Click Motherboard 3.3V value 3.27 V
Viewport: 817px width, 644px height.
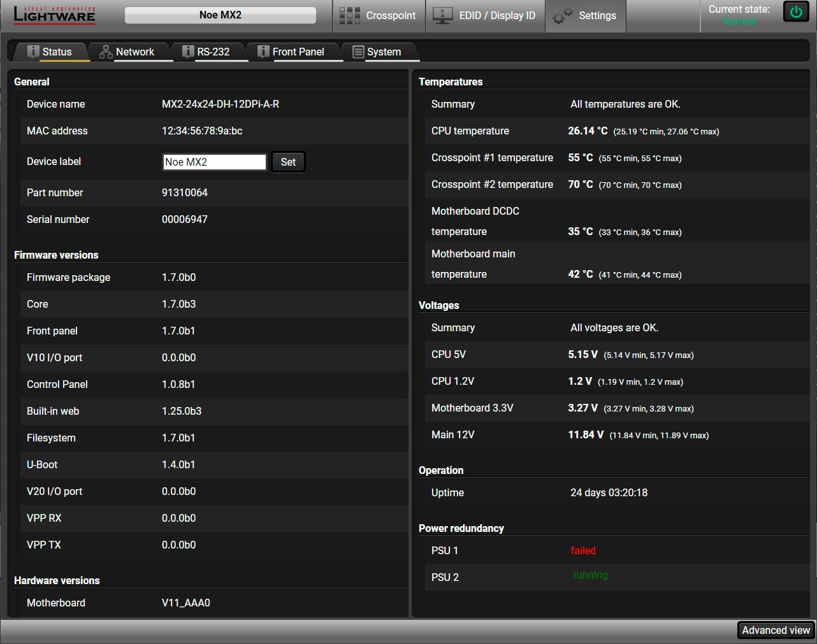(x=583, y=408)
